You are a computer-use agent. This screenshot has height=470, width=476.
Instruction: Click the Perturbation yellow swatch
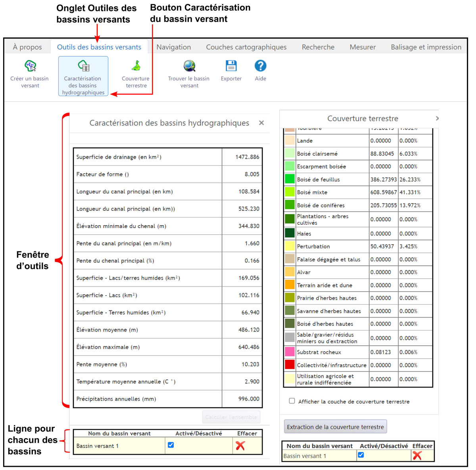tap(290, 246)
